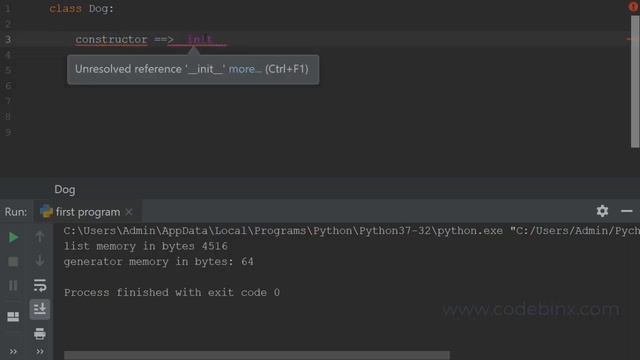Pause the run output

pyautogui.click(x=13, y=285)
